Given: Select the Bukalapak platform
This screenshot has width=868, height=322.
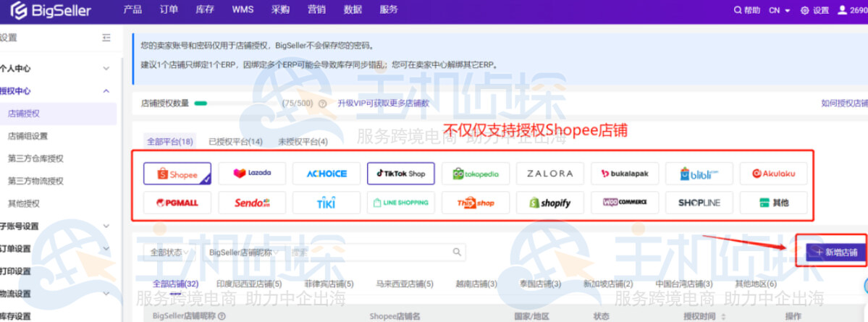Looking at the screenshot, I should click(x=625, y=173).
